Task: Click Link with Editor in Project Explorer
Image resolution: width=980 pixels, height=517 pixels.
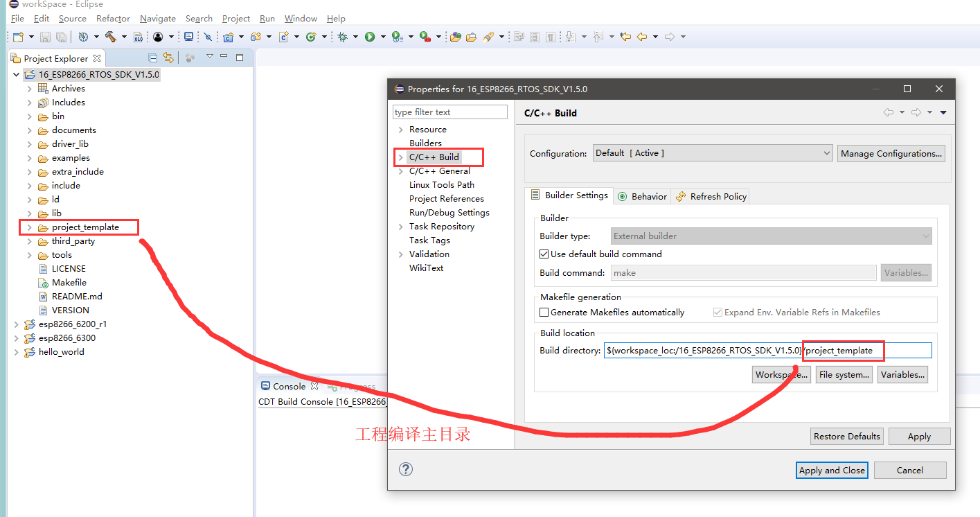Action: (x=168, y=58)
